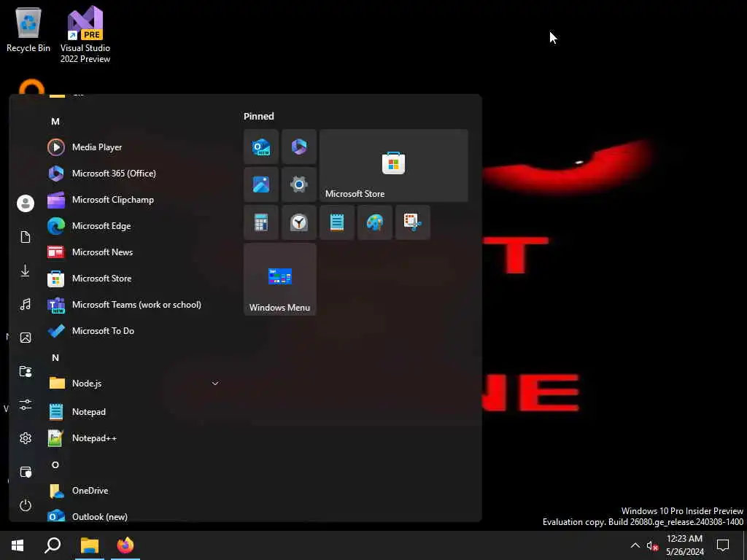Open the large Microsoft Store tile

tap(393, 166)
